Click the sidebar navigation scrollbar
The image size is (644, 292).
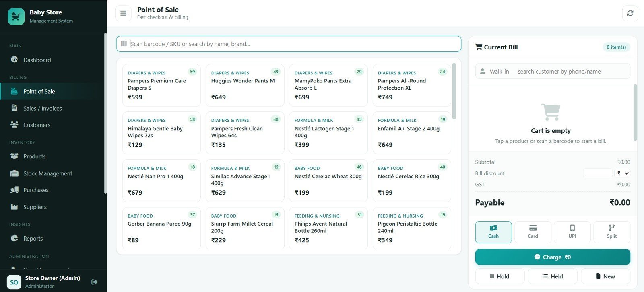click(105, 113)
